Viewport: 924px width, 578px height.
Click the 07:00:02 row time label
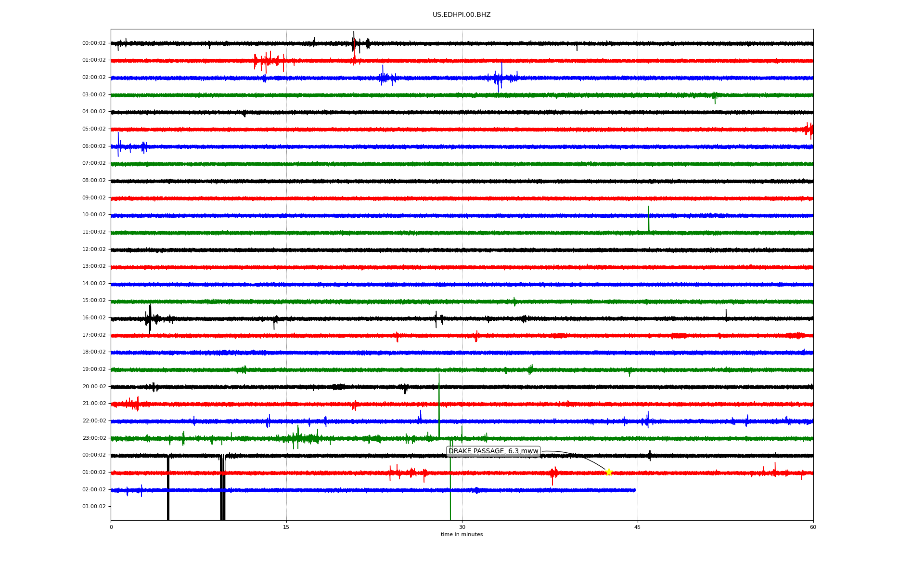pyautogui.click(x=94, y=163)
